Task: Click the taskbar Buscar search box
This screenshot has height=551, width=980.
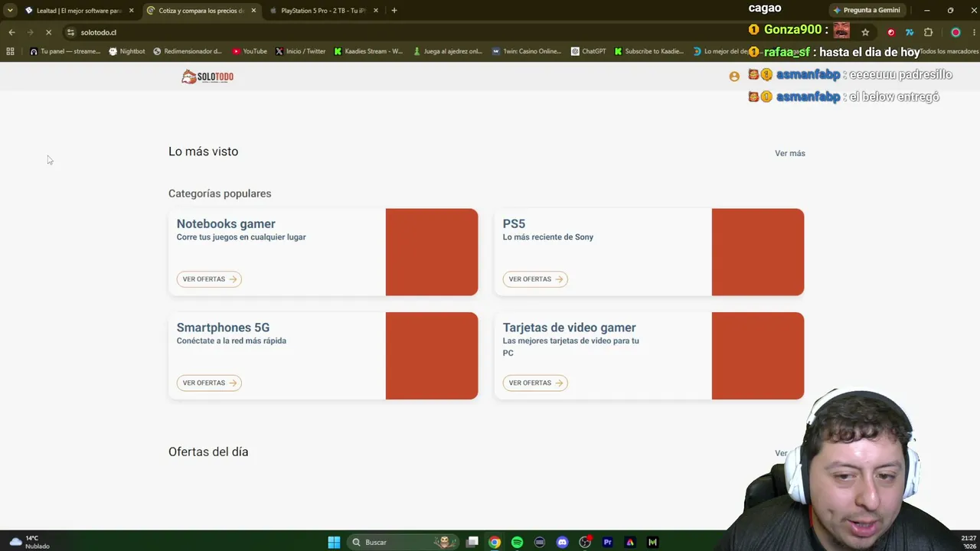Action: [x=402, y=542]
